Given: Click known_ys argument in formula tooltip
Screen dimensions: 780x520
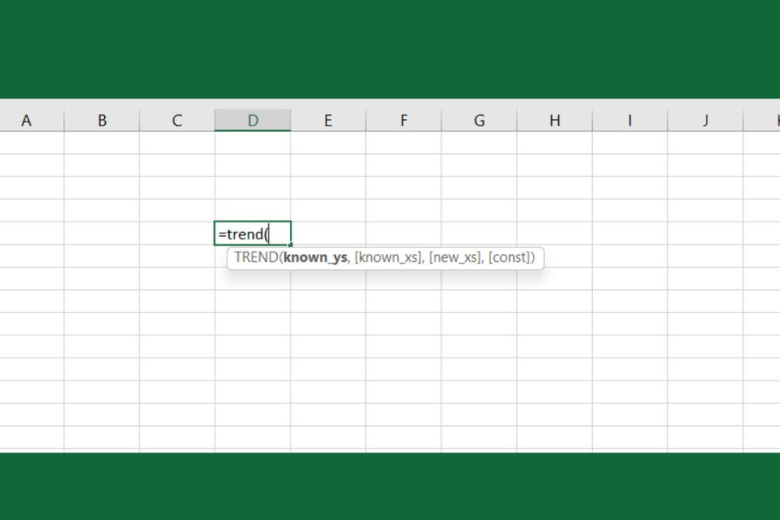Looking at the screenshot, I should point(314,257).
